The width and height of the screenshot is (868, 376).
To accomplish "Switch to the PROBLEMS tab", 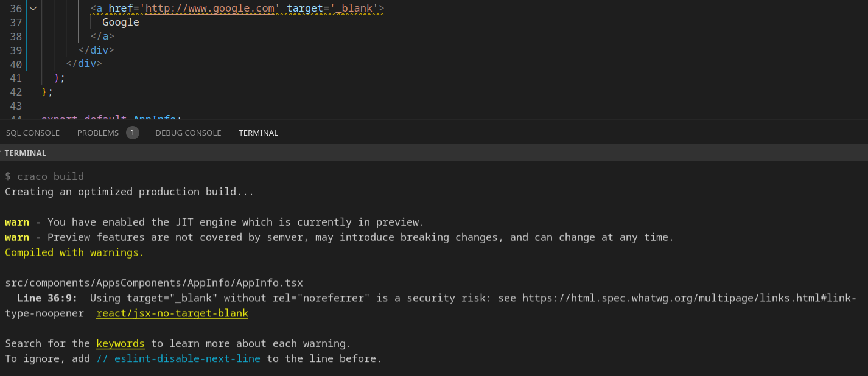I will [x=97, y=133].
